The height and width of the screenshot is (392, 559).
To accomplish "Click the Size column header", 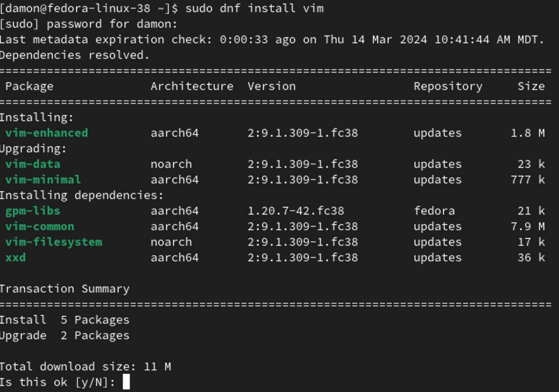I will 531,86.
